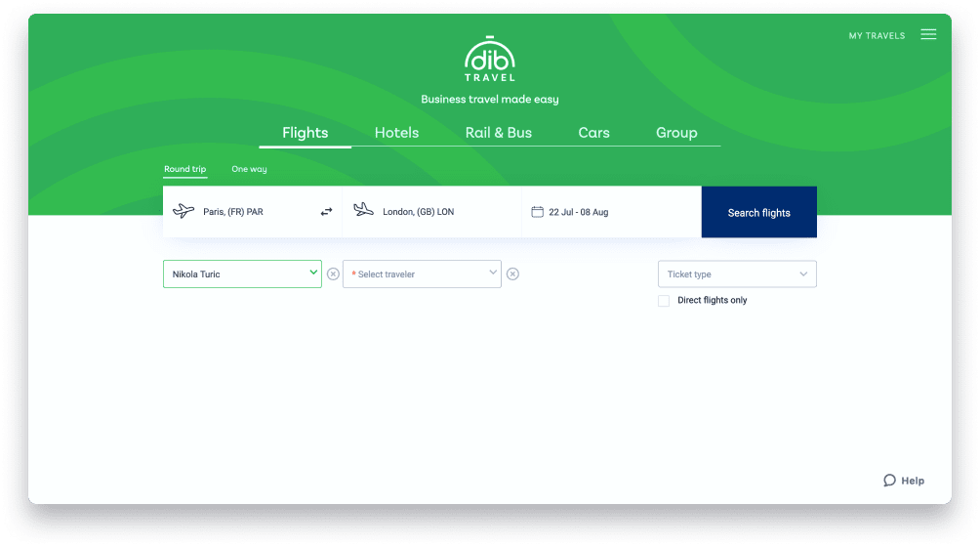980x547 pixels.
Task: Select the Round trip option
Action: pos(185,169)
